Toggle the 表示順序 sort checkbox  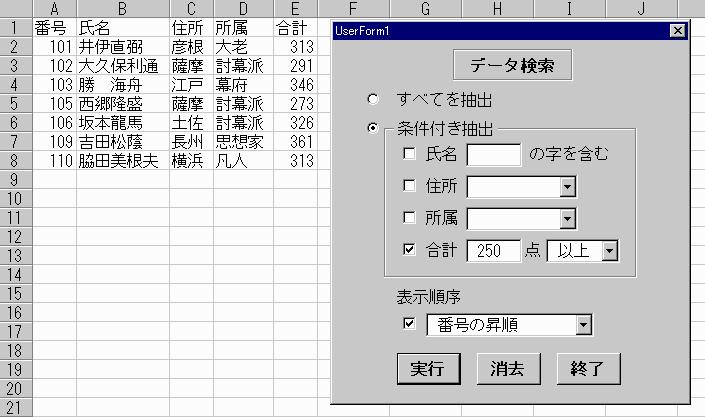coord(408,324)
